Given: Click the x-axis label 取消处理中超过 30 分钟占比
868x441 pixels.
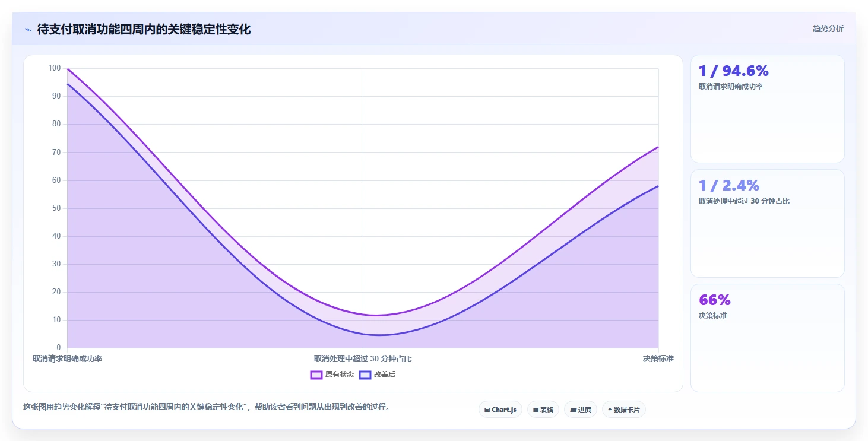Looking at the screenshot, I should pos(363,358).
